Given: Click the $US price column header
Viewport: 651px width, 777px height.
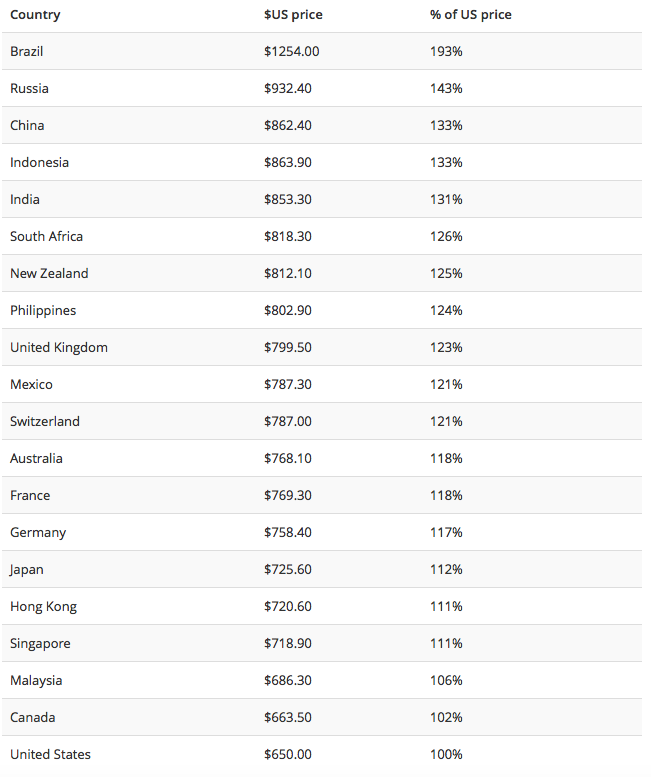Looking at the screenshot, I should coord(293,15).
